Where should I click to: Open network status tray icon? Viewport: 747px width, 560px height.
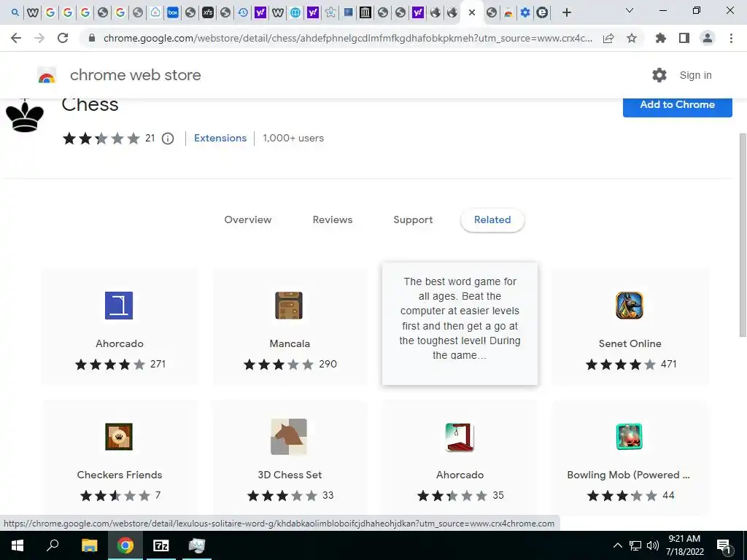635,545
